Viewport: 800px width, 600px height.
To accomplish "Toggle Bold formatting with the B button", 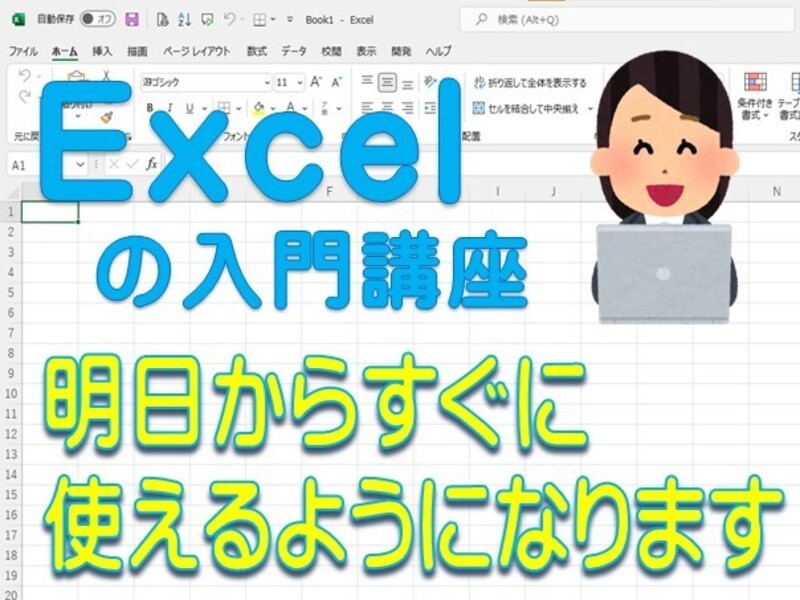I will pos(150,108).
